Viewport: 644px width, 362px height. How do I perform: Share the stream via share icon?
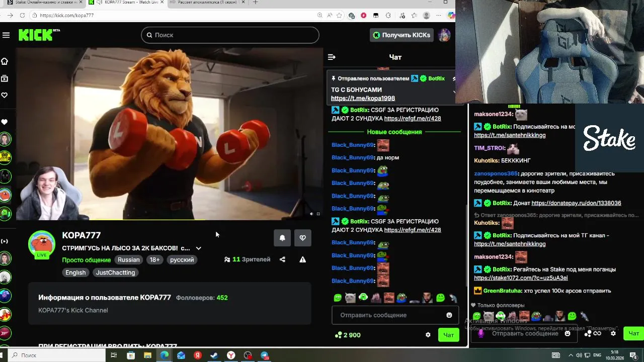pyautogui.click(x=282, y=259)
